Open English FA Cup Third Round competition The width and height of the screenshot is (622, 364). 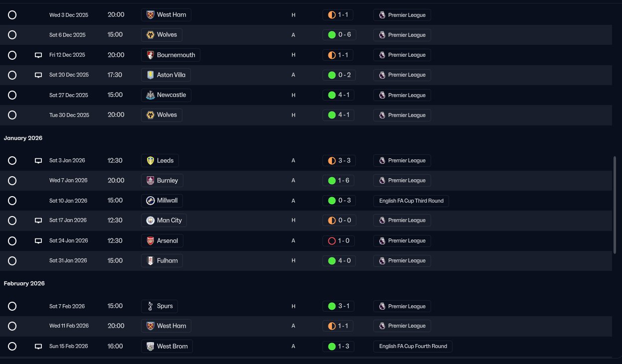point(411,201)
